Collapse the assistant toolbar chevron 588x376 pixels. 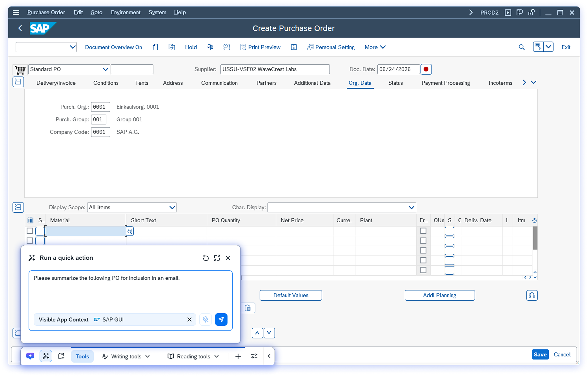tap(269, 356)
